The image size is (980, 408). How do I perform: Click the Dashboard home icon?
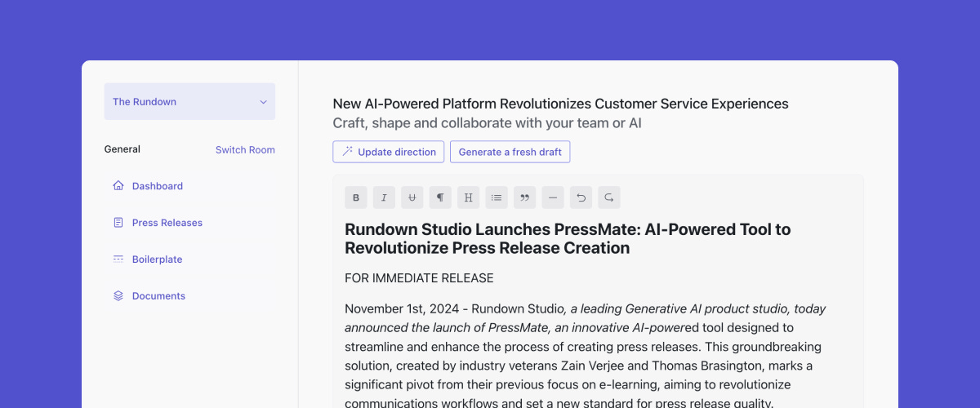click(x=118, y=186)
